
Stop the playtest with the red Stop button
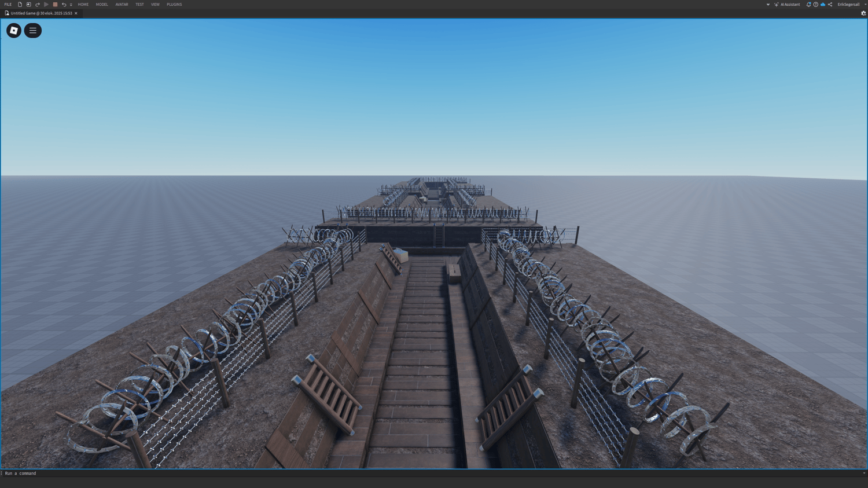click(x=55, y=5)
